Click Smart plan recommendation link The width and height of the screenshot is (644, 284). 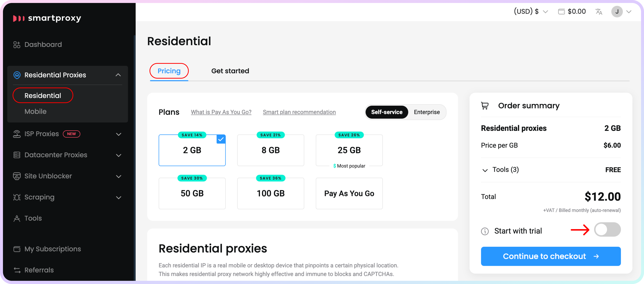click(298, 112)
